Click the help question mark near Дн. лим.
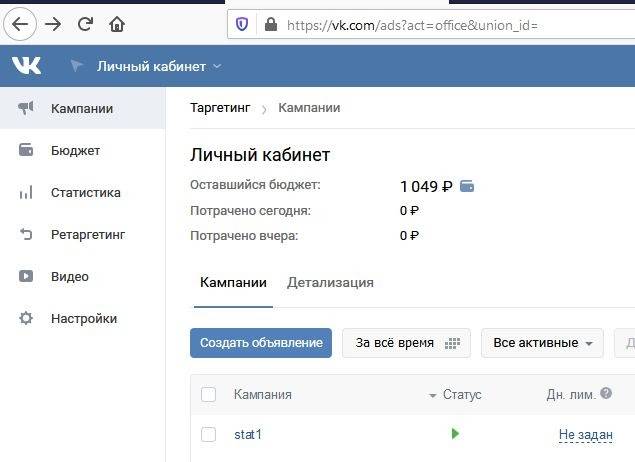The height and width of the screenshot is (462, 635). click(x=605, y=395)
